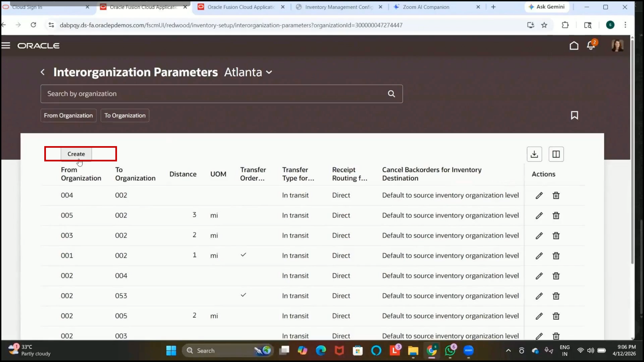Click the Create button
The width and height of the screenshot is (644, 362).
tap(76, 154)
